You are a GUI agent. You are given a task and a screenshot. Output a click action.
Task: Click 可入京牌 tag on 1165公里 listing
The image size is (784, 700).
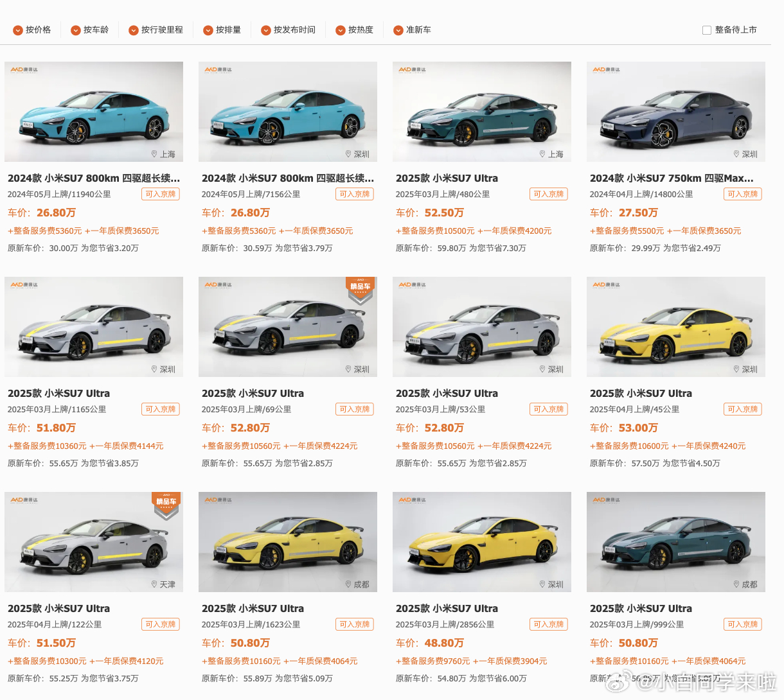161,409
